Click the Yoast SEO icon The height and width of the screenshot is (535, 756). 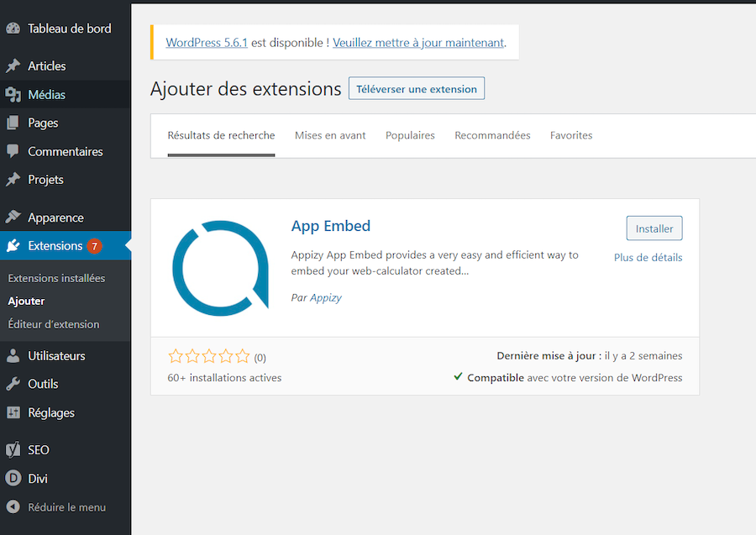pos(13,449)
